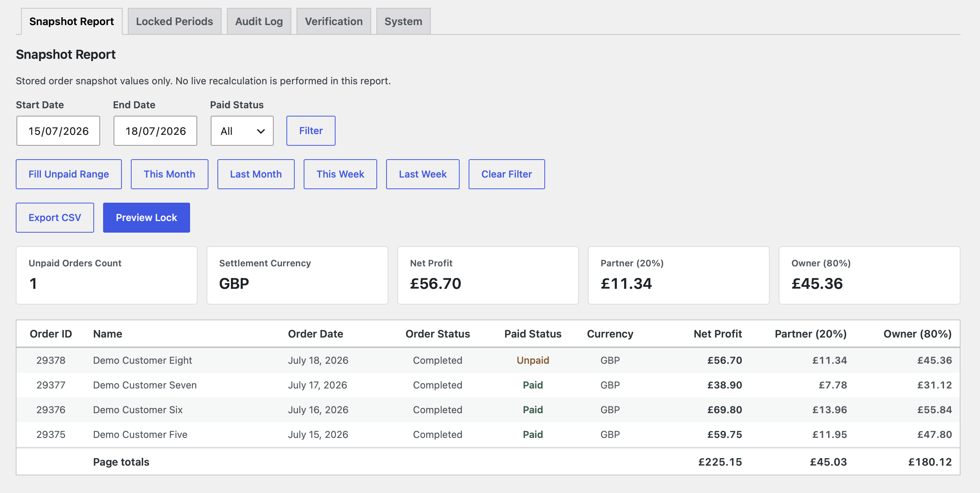The image size is (980, 493).
Task: Click the Paid status for order 29377
Action: [533, 385]
